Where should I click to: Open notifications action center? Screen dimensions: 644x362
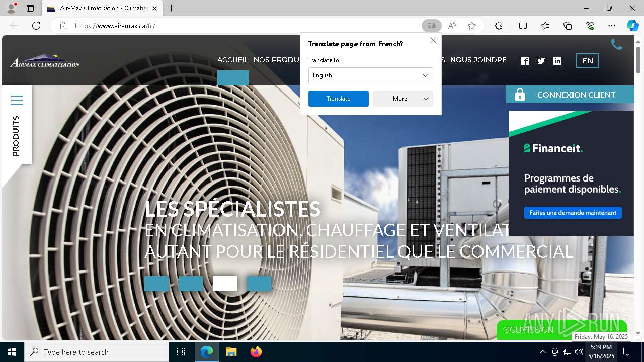point(627,352)
